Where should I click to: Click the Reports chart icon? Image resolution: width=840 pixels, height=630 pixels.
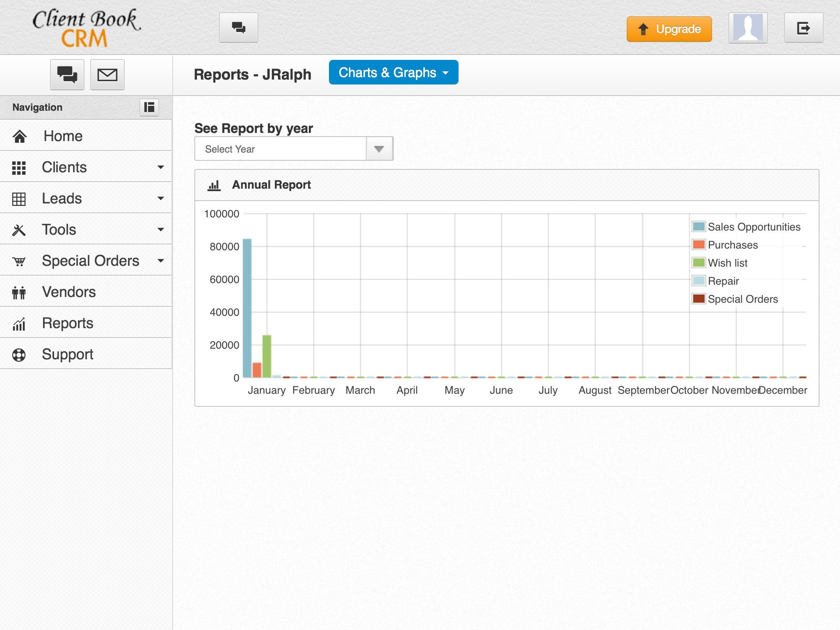coord(19,324)
